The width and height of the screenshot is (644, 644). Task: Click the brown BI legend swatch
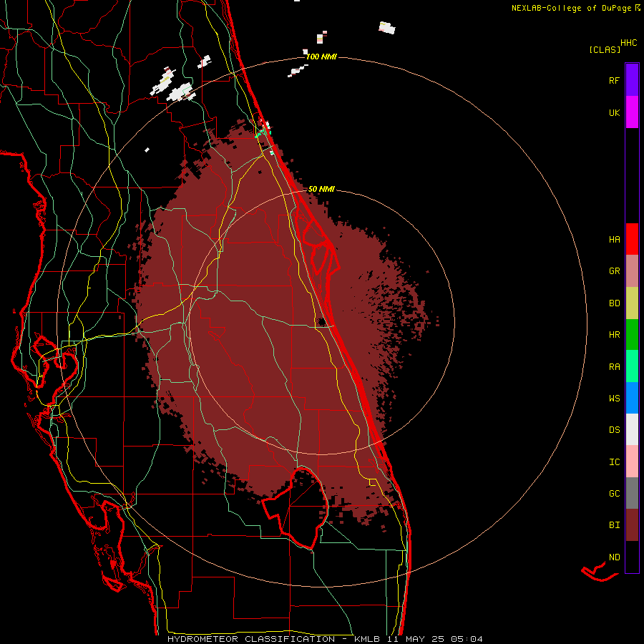click(x=632, y=525)
